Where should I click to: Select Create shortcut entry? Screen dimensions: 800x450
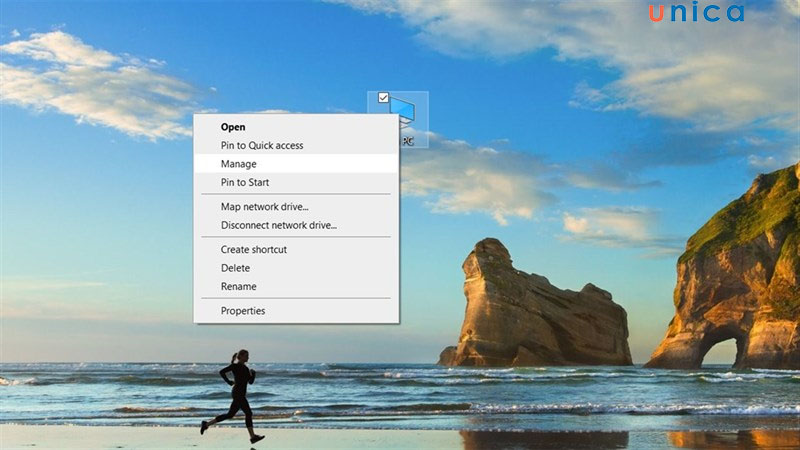296,249
